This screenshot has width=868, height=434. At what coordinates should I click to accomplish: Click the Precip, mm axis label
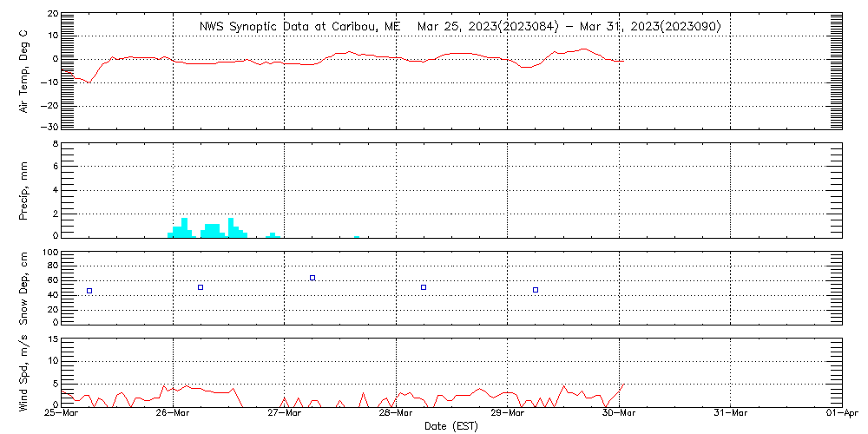[x=23, y=192]
